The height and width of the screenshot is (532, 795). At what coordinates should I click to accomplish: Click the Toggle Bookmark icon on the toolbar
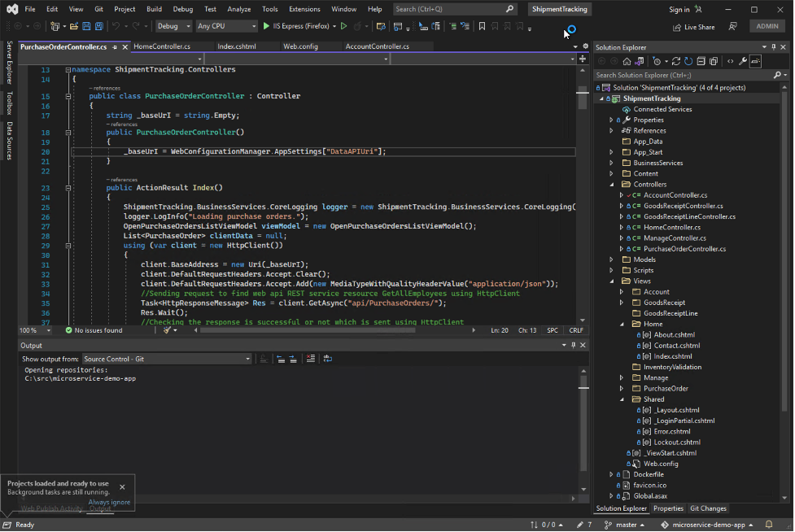click(x=483, y=26)
